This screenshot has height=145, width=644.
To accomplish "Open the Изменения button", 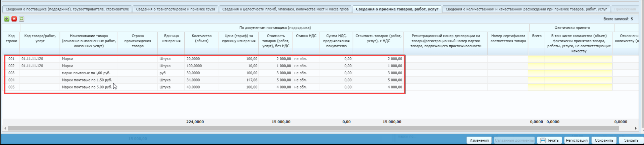I will [479, 140].
